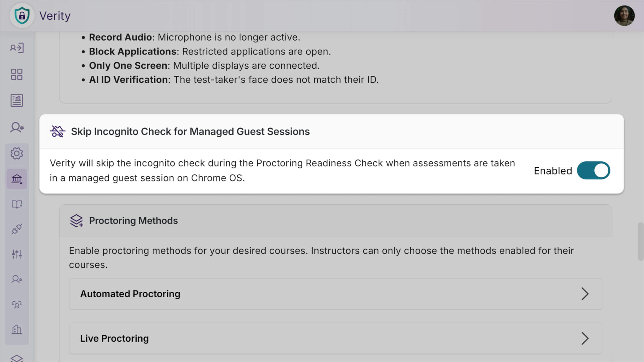
Task: Open the integrations plug sidebar icon
Action: tap(17, 229)
